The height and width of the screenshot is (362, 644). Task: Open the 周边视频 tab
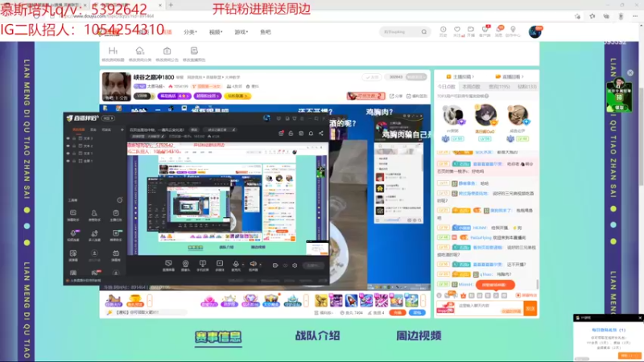(419, 335)
